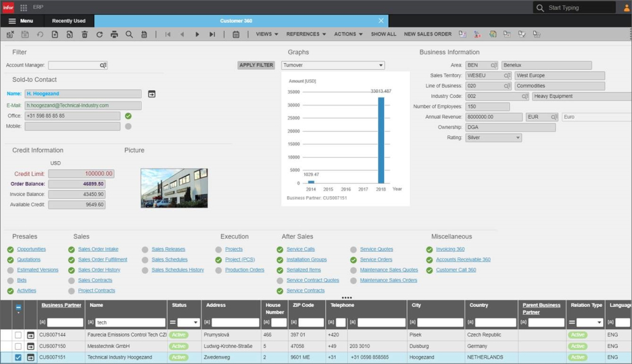
Task: Open the calendar toolbar icon
Action: 236,34
